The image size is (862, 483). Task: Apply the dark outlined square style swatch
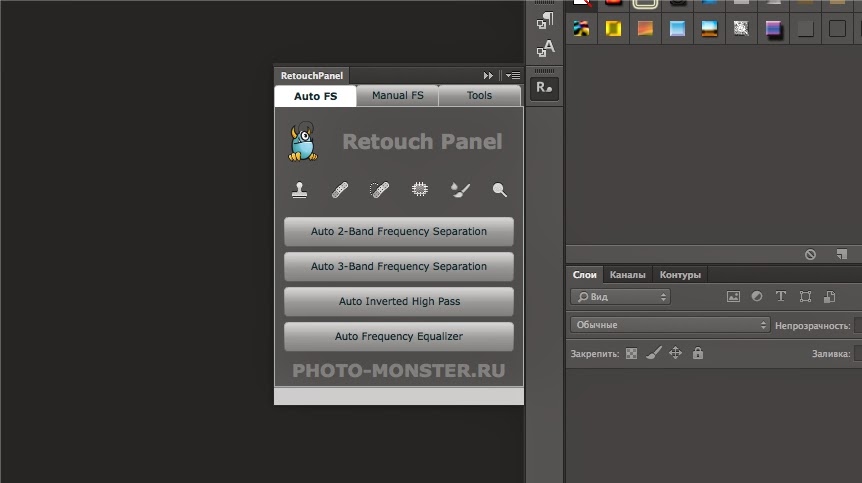click(x=837, y=29)
